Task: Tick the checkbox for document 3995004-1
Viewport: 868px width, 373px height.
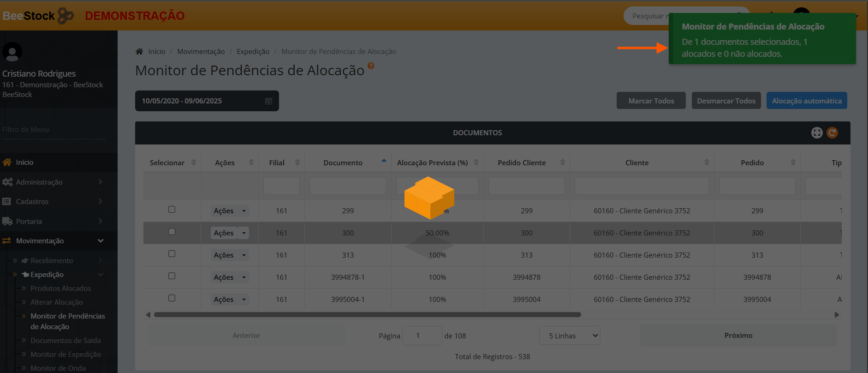Action: (172, 298)
